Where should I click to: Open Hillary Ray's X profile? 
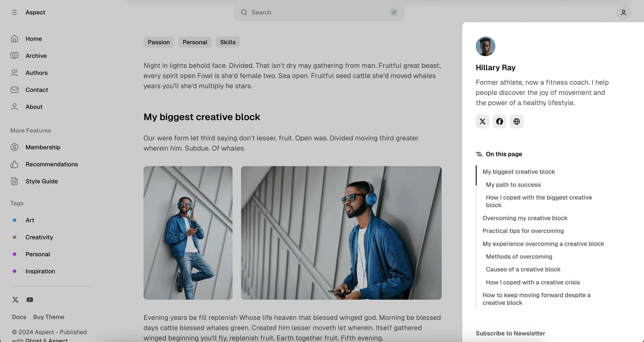coord(482,122)
